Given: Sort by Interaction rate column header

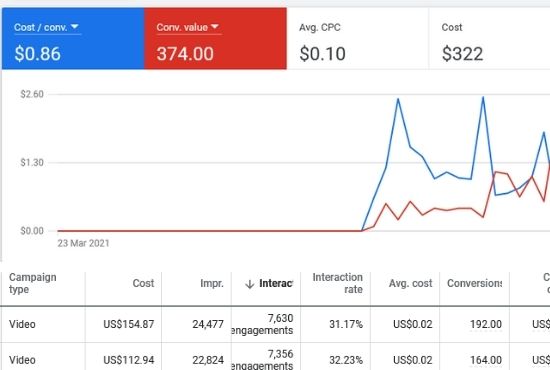Looking at the screenshot, I should 337,283.
